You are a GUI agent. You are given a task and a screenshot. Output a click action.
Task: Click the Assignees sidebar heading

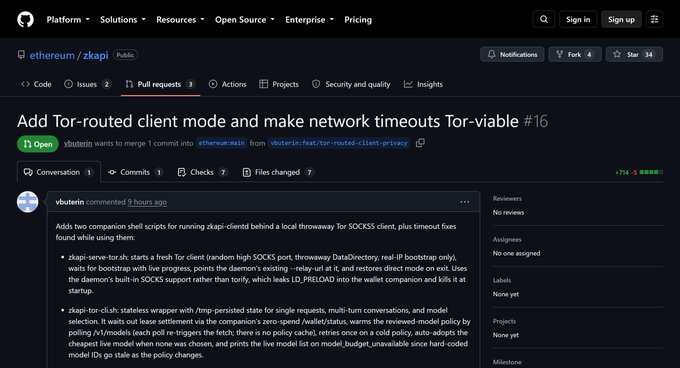coord(507,239)
